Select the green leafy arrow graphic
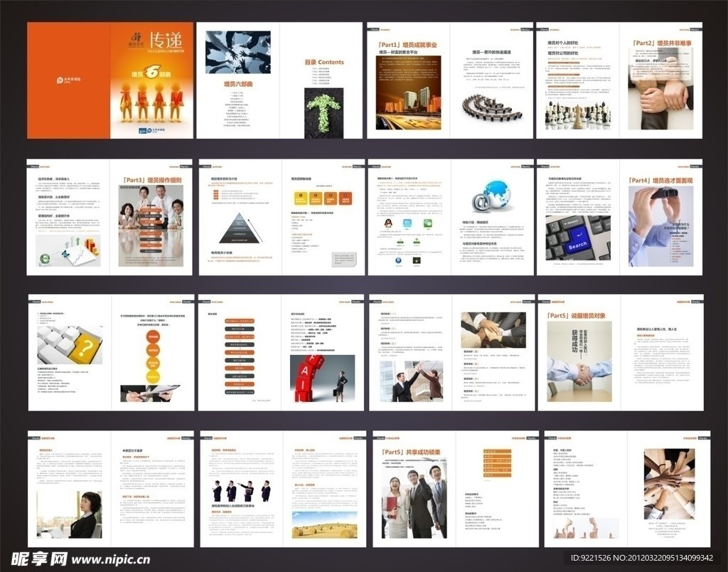This screenshot has height=572, width=728. coord(323,110)
